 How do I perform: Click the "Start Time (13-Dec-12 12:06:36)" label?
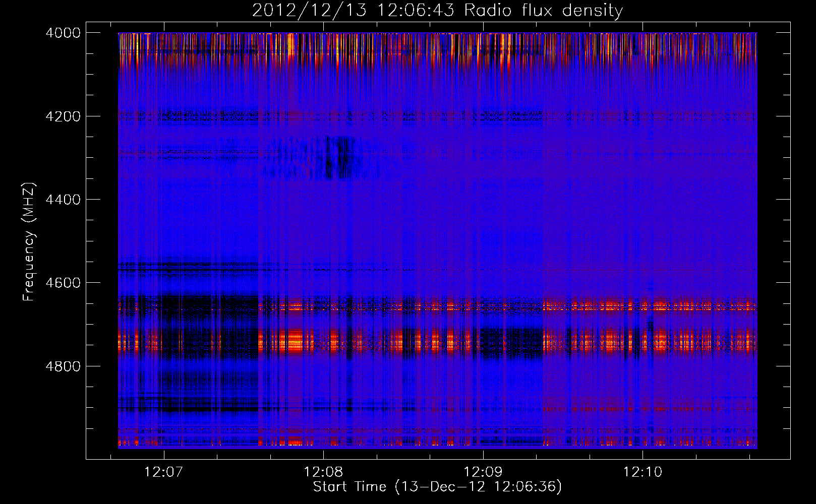[x=437, y=487]
